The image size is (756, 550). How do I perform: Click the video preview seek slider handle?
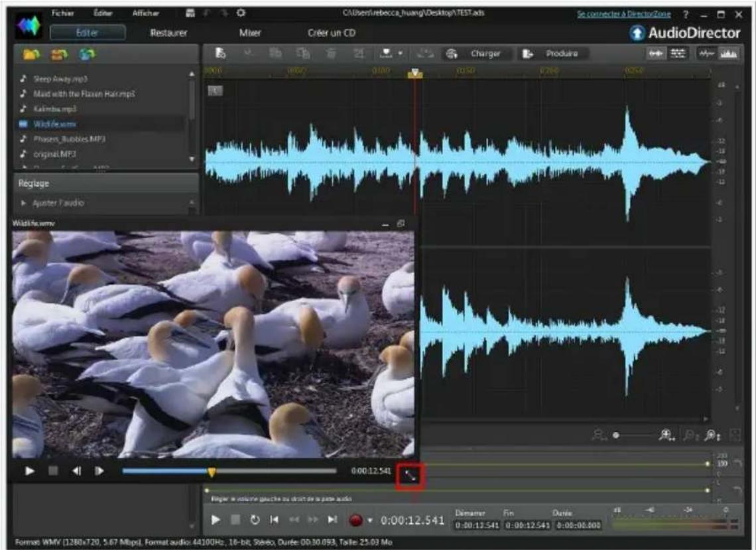click(212, 471)
